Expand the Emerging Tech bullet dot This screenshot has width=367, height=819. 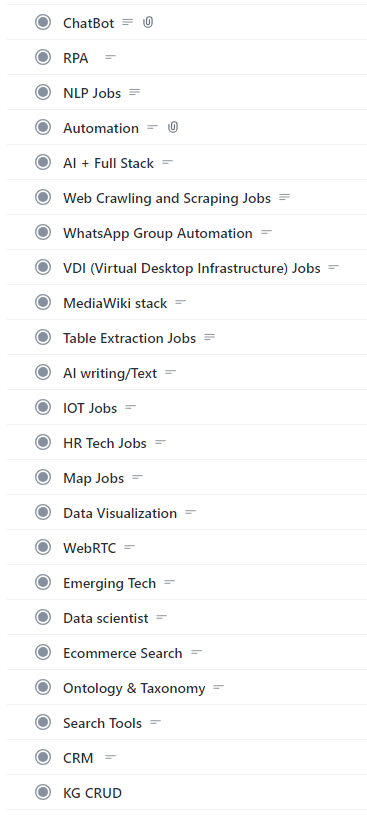coord(43,582)
